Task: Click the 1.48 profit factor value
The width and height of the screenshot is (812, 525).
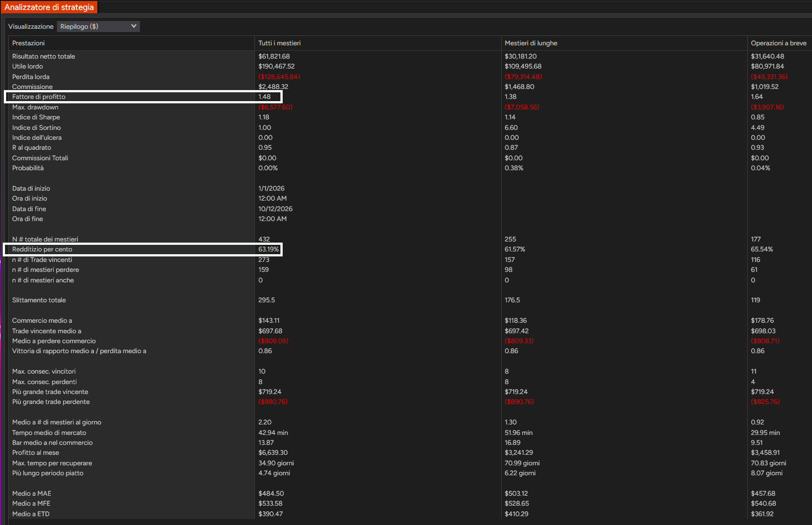Action: point(264,97)
